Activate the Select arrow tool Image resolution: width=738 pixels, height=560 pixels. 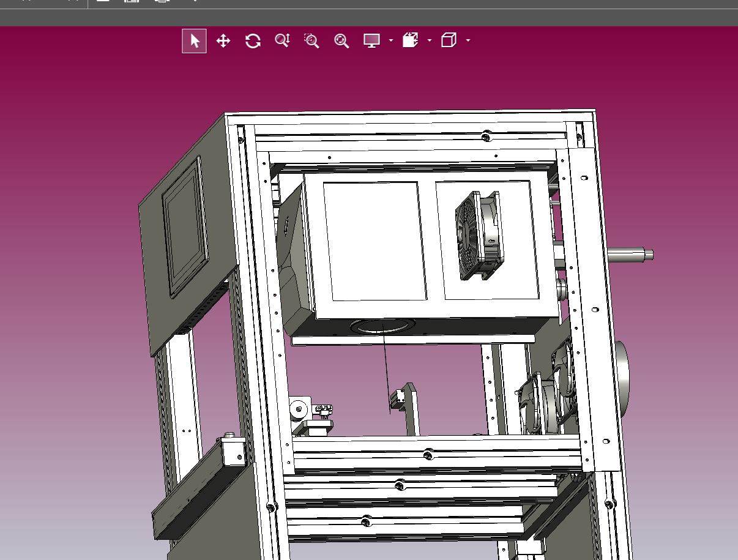(x=195, y=41)
